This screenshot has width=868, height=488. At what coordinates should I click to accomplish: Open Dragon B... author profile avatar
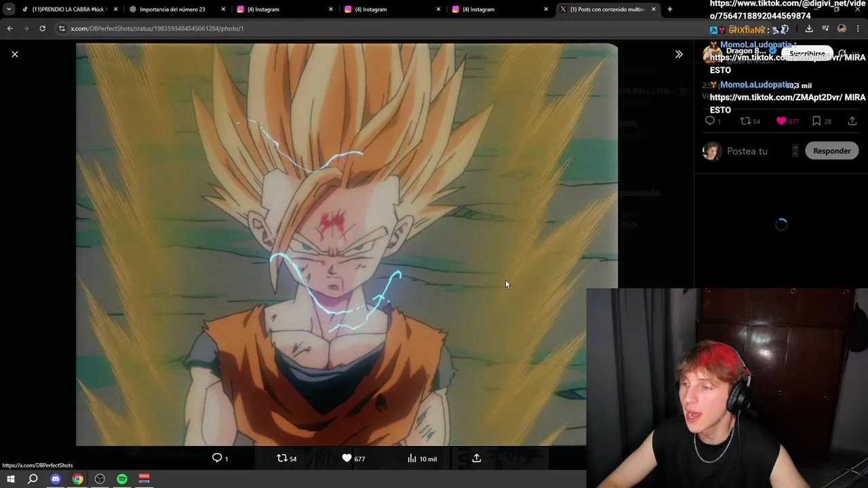point(712,53)
